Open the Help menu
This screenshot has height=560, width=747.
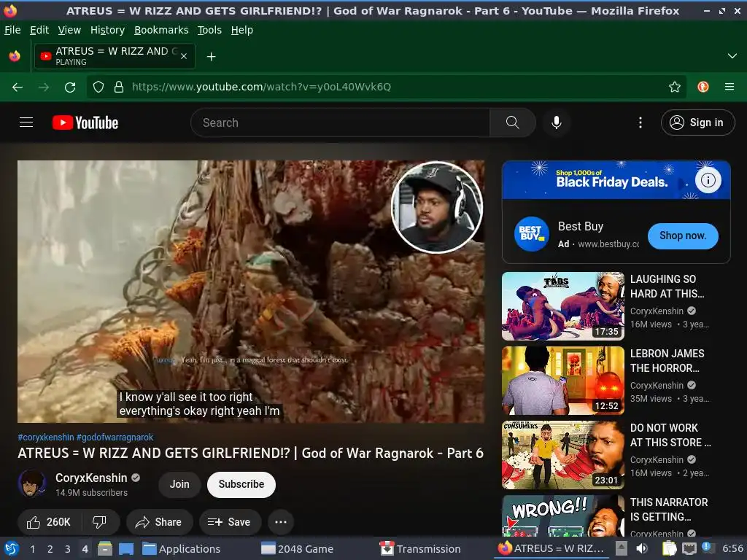pos(242,30)
